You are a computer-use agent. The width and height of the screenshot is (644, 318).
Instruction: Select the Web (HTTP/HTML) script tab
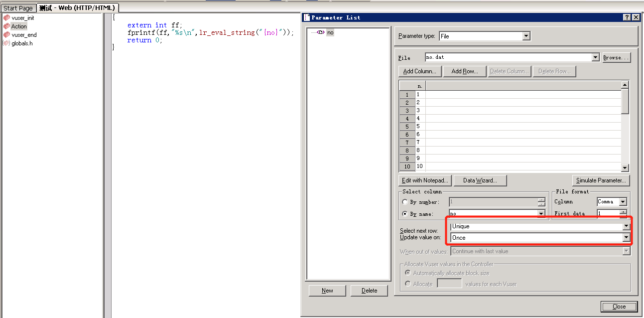(78, 7)
